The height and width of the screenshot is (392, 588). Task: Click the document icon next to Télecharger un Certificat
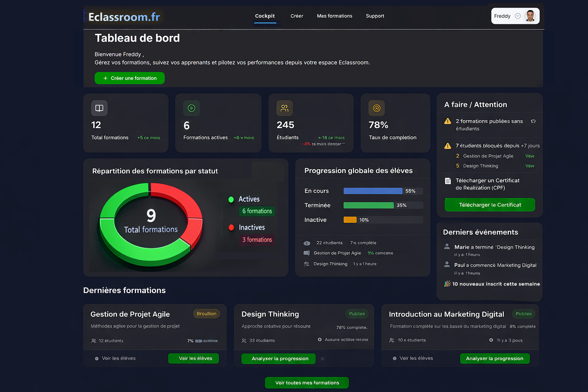coord(448,181)
